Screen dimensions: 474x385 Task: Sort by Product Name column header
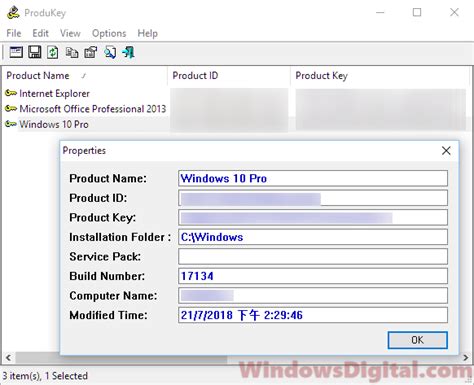(85, 76)
